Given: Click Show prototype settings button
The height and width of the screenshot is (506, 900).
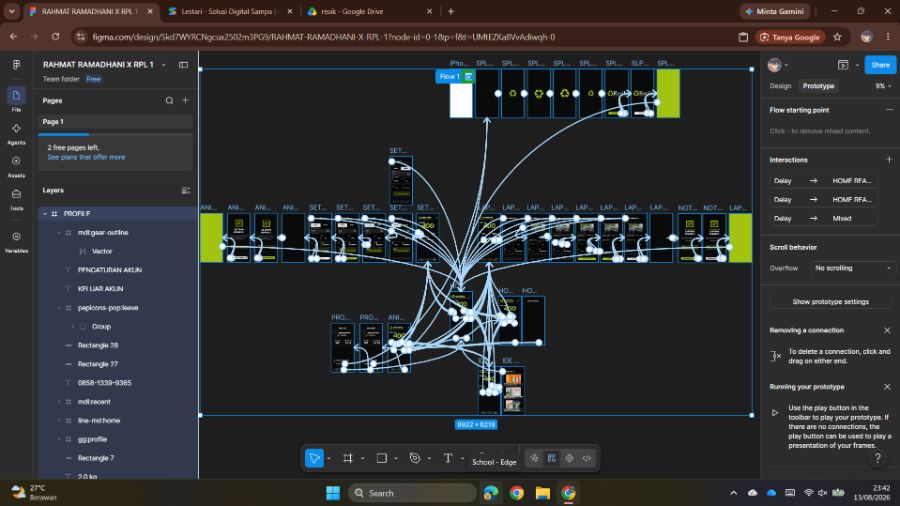Looking at the screenshot, I should point(830,301).
